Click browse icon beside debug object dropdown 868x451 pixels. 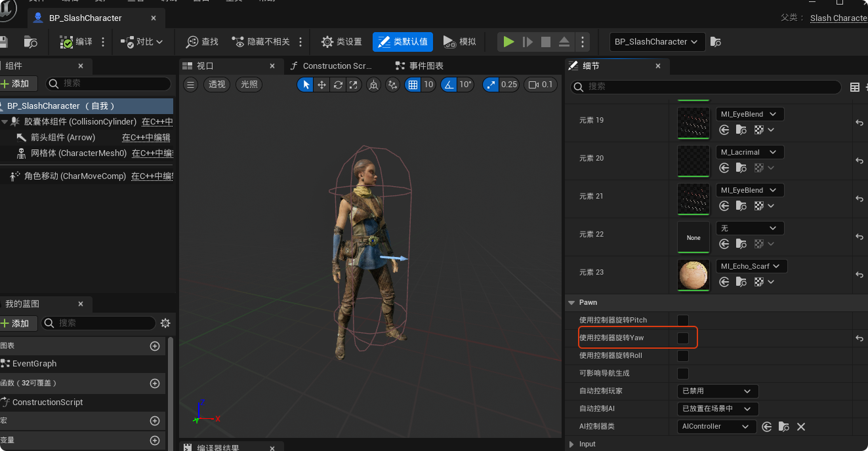tap(716, 42)
